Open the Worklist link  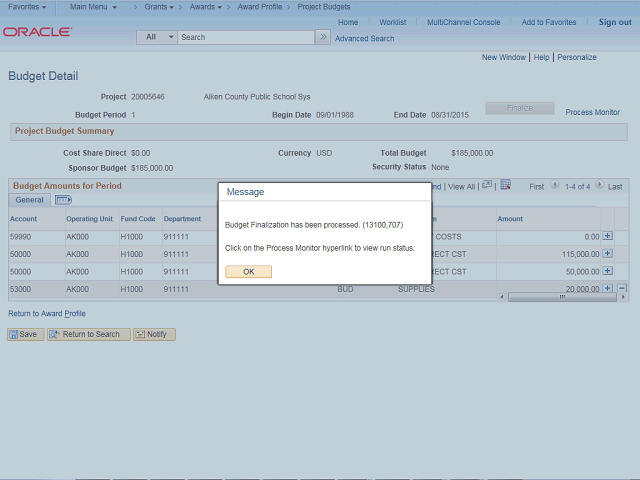392,22
